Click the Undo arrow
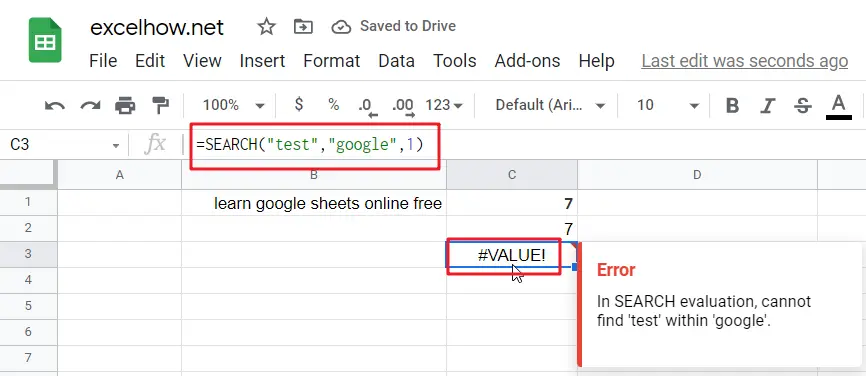 (55, 105)
